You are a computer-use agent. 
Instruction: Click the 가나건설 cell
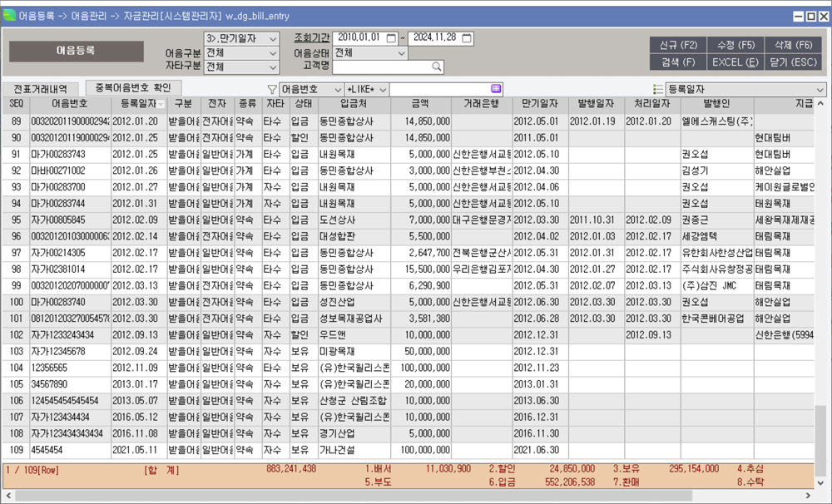click(354, 451)
